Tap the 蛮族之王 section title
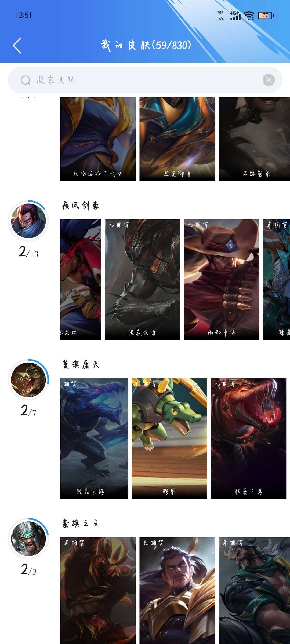Screen dimensions: 290x644 pyautogui.click(x=80, y=523)
